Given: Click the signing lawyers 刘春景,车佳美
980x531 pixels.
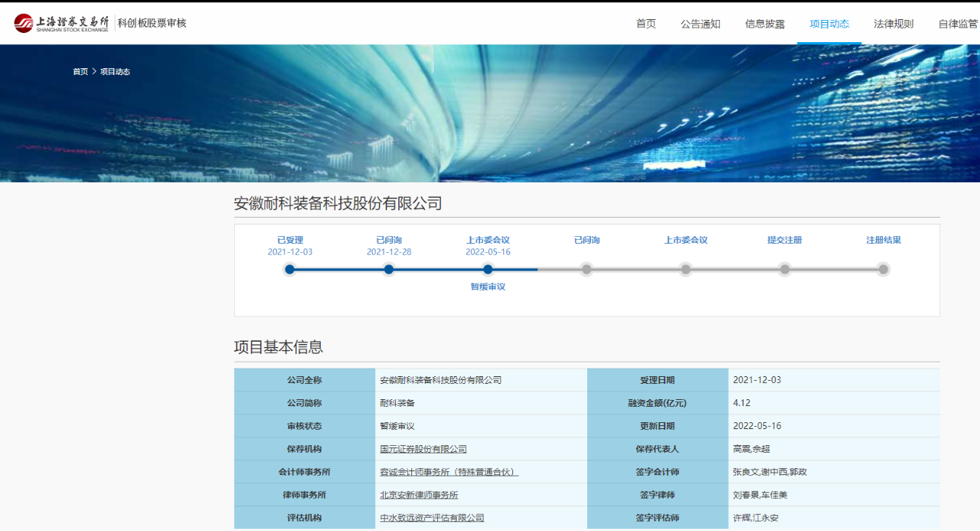Looking at the screenshot, I should click(x=760, y=495).
